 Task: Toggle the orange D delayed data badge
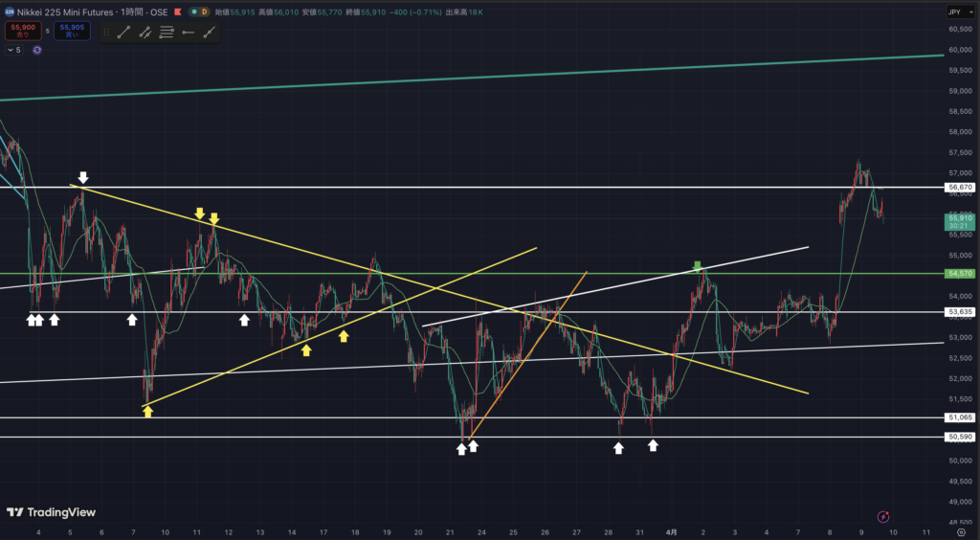[x=206, y=11]
